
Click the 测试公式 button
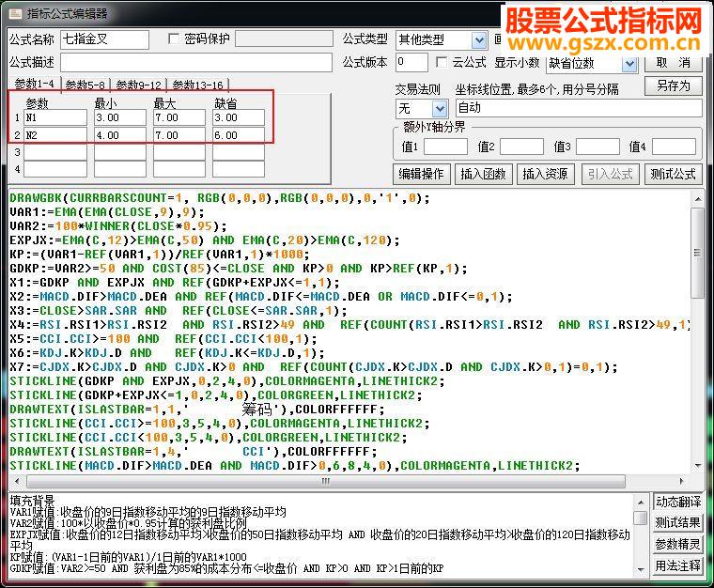tap(673, 174)
